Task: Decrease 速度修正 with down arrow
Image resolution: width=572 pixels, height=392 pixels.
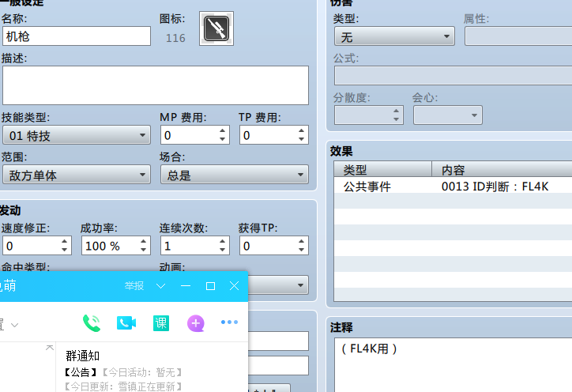Action: (x=64, y=250)
